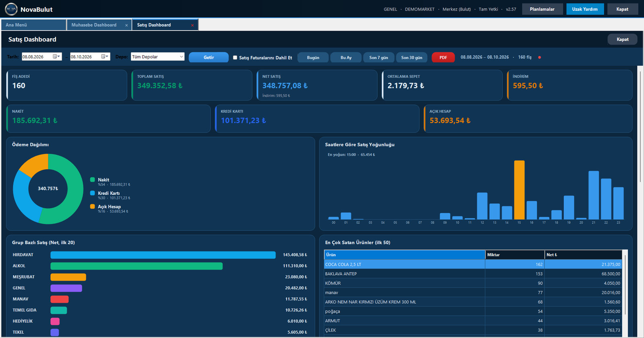Click the NovaBulut logo icon
644x338 pixels.
coord(11,9)
